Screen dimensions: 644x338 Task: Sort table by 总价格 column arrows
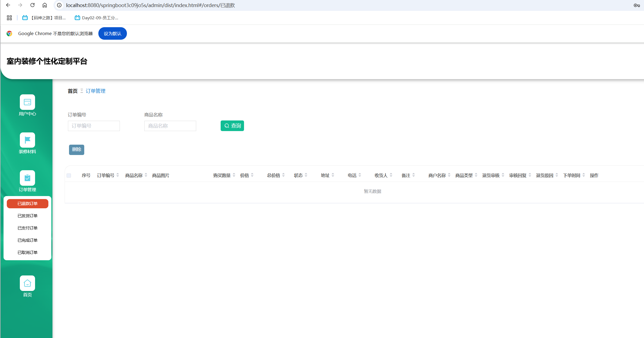click(x=283, y=175)
